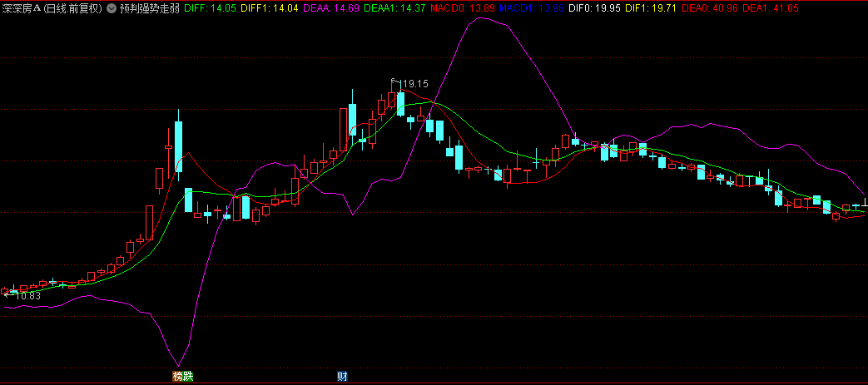
Task: Click the indicator name 预判强势走弱
Action: pos(150,9)
